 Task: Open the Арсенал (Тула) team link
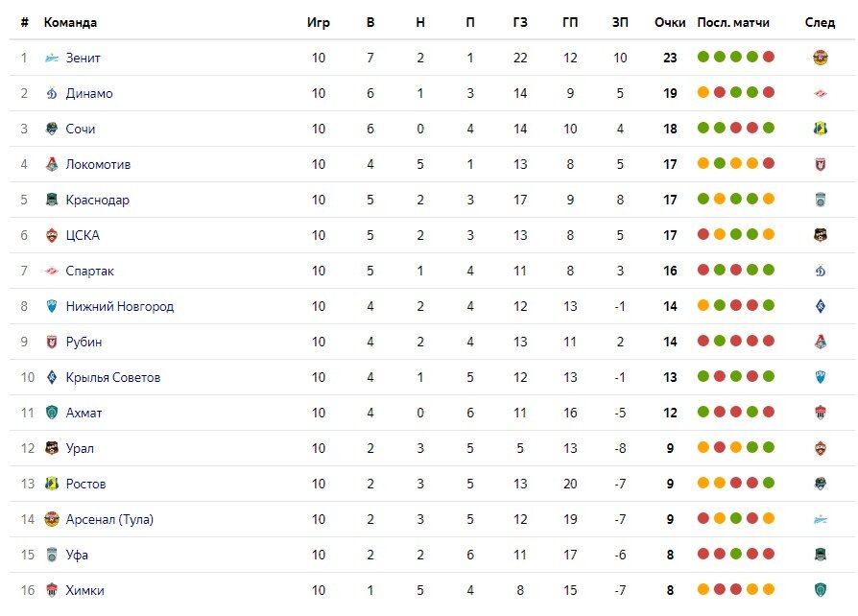pos(109,519)
